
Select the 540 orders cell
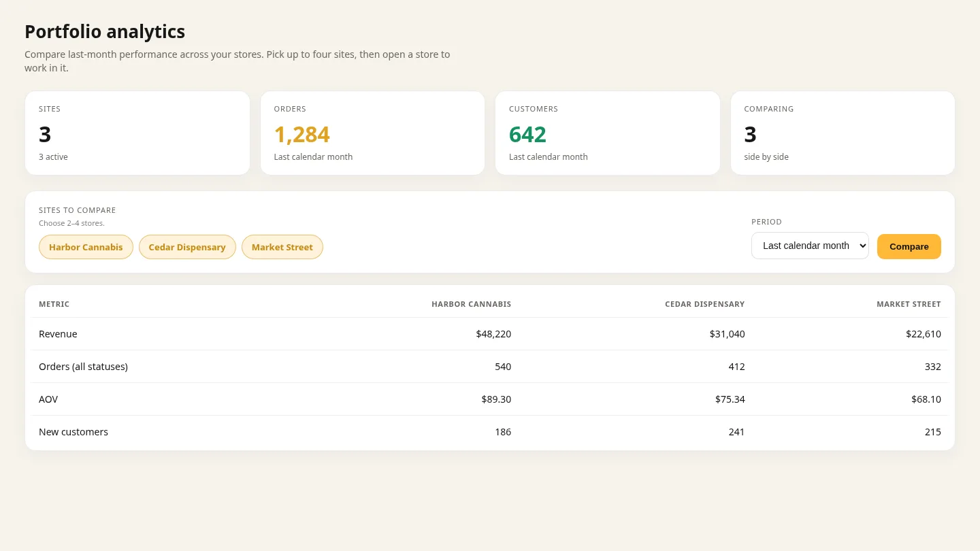503,367
